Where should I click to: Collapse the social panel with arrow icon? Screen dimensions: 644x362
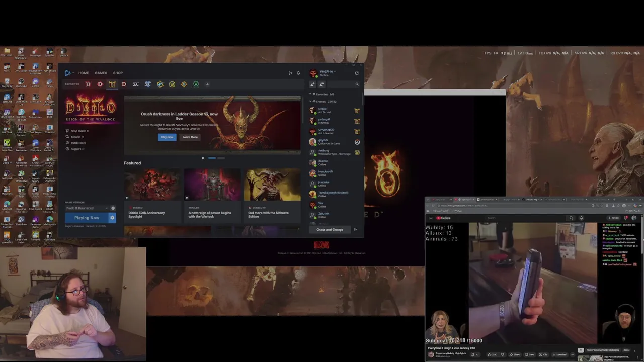(x=355, y=230)
